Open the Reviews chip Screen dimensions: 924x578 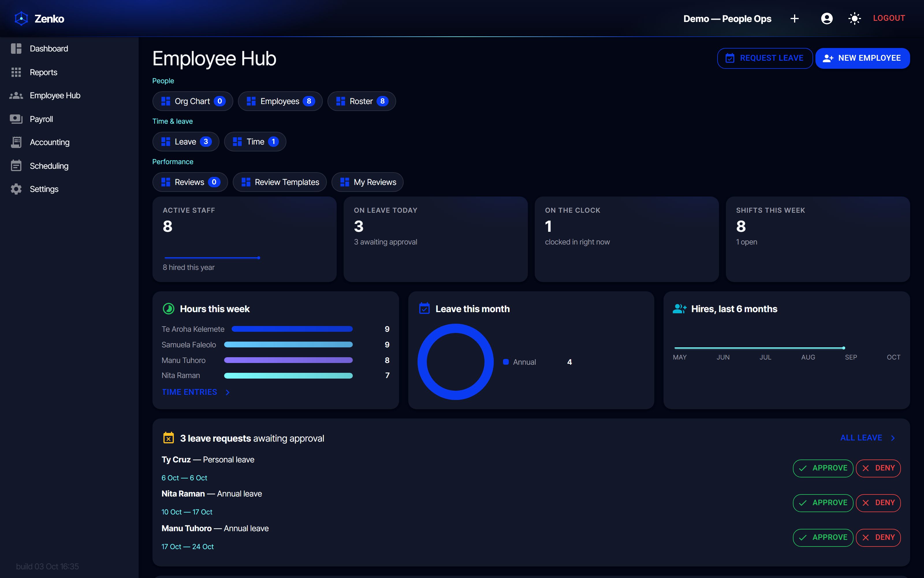pyautogui.click(x=190, y=182)
